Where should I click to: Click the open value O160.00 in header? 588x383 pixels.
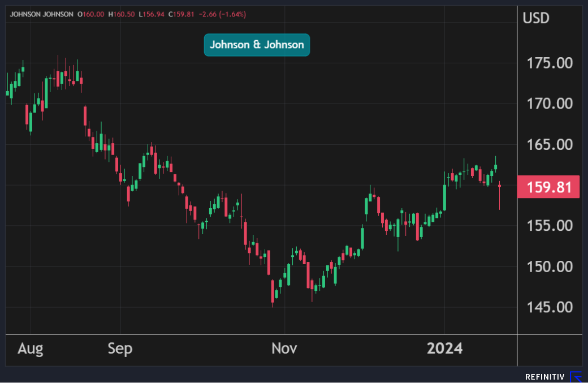click(90, 14)
